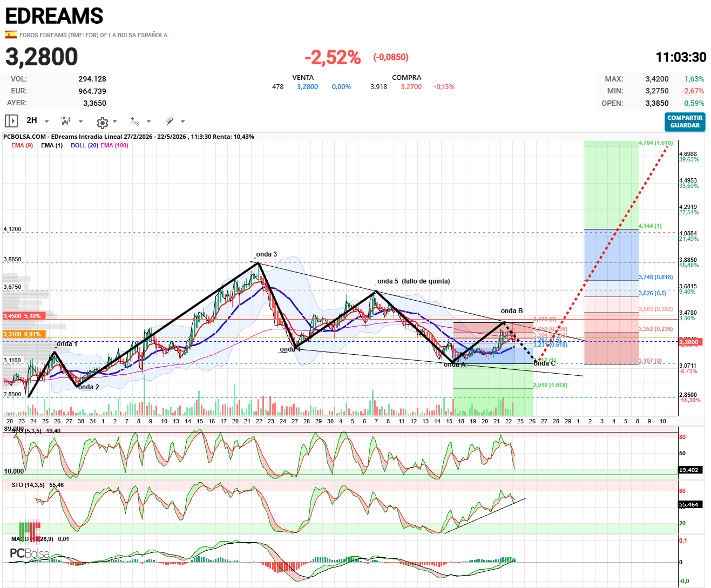Click the EMA (100) indicator label
The height and width of the screenshot is (588, 711).
click(x=114, y=145)
